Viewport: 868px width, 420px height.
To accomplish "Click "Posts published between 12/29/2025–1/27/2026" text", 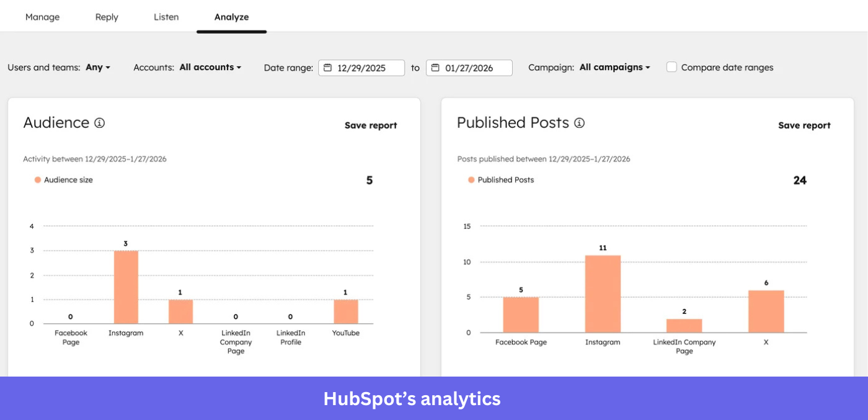I will pyautogui.click(x=544, y=159).
